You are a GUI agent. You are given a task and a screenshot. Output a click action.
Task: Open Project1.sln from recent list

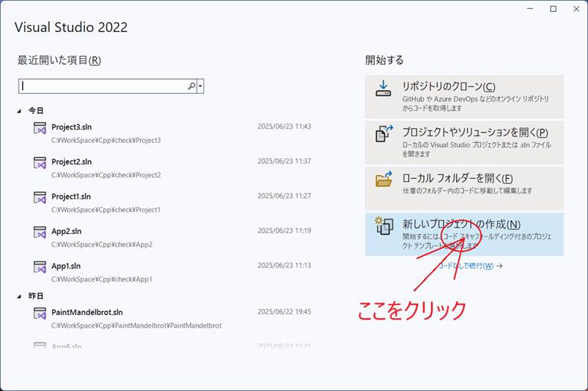tap(172, 203)
